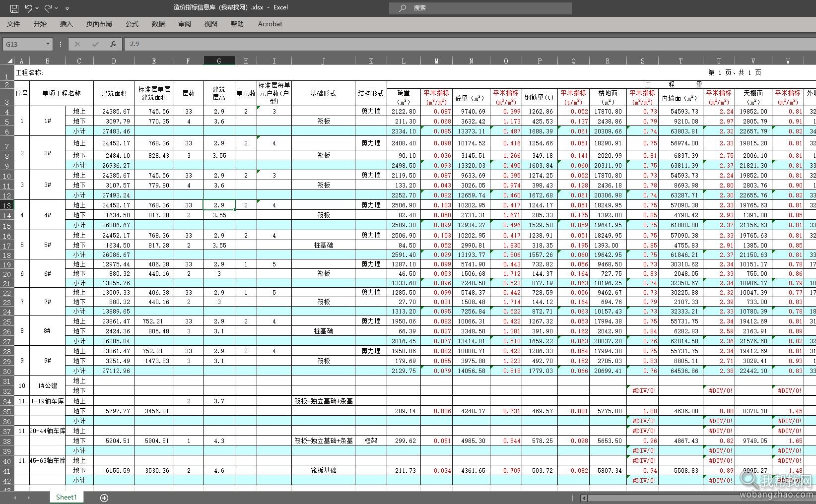This screenshot has width=816, height=504.
Task: Click the horizontal scrollbar left arrow
Action: point(584,498)
